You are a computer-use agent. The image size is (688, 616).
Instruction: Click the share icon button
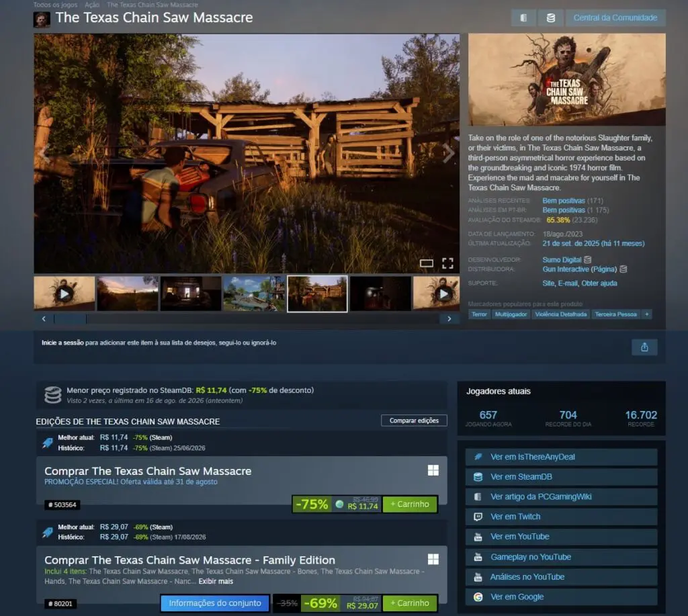[644, 347]
